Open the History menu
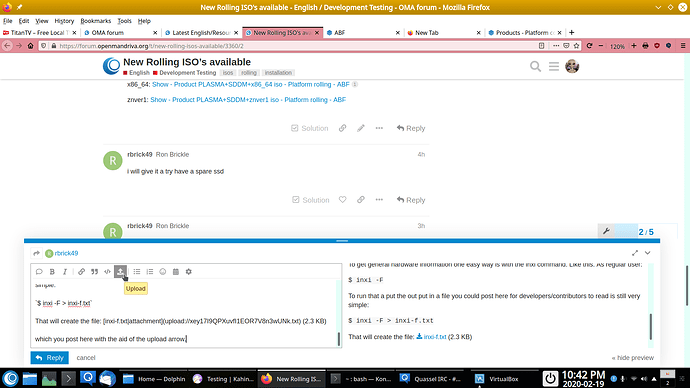This screenshot has width=690, height=388. point(64,21)
